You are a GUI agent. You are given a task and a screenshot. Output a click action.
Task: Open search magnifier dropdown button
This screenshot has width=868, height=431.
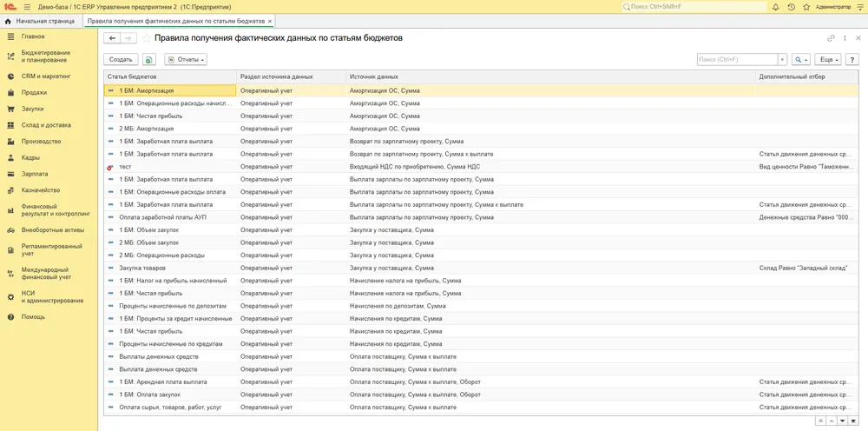(800, 59)
